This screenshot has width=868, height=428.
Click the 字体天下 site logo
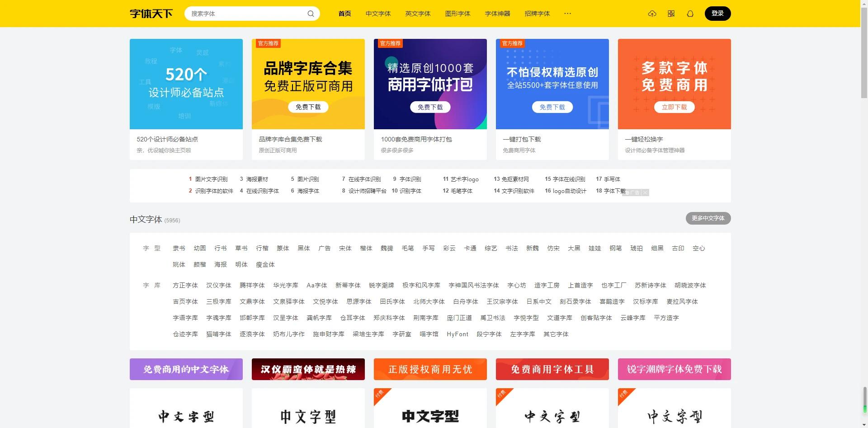(151, 14)
